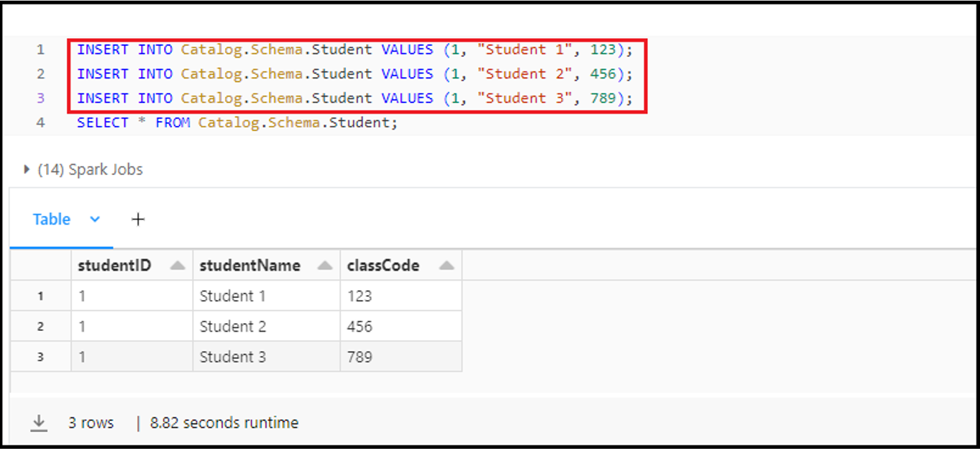Image resolution: width=980 pixels, height=449 pixels.
Task: Click code line number 1 in gutter
Action: pyautogui.click(x=40, y=50)
